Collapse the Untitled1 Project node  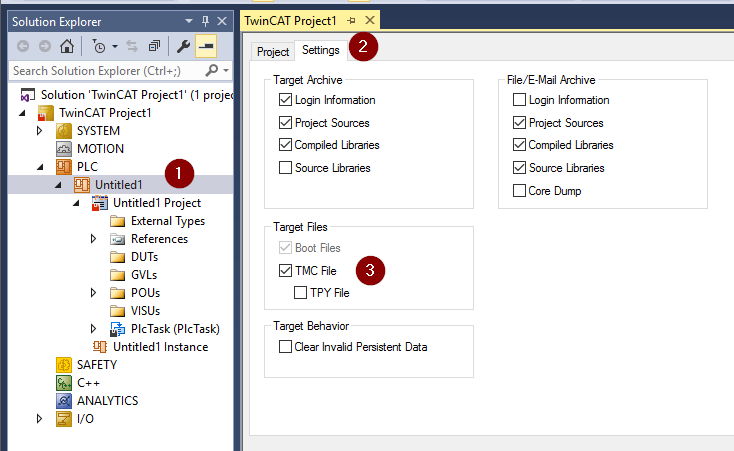point(76,203)
